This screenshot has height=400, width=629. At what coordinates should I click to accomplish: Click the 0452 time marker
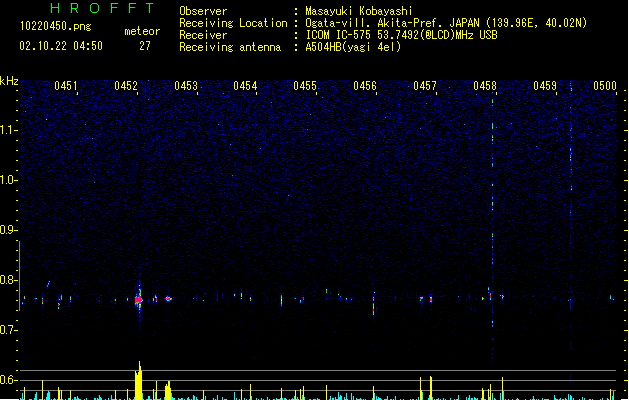[x=126, y=86]
